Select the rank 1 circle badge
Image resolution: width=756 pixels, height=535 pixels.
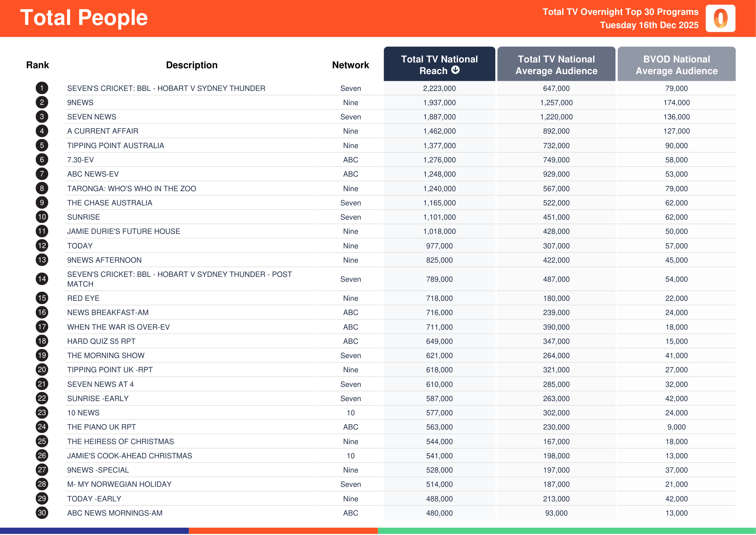click(x=41, y=88)
